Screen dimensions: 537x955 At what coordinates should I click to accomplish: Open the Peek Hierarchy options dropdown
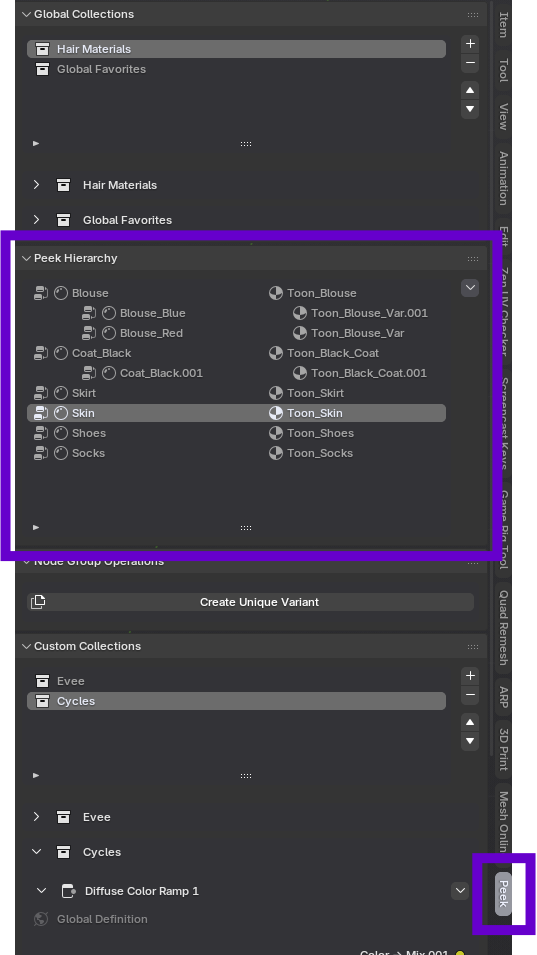470,287
